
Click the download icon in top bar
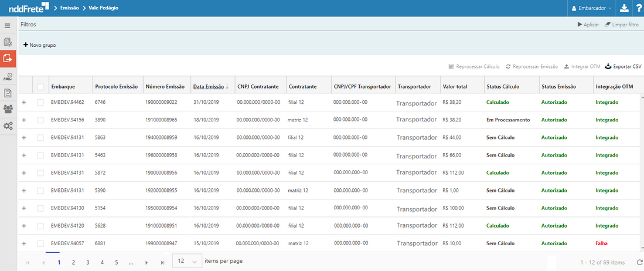[x=624, y=8]
